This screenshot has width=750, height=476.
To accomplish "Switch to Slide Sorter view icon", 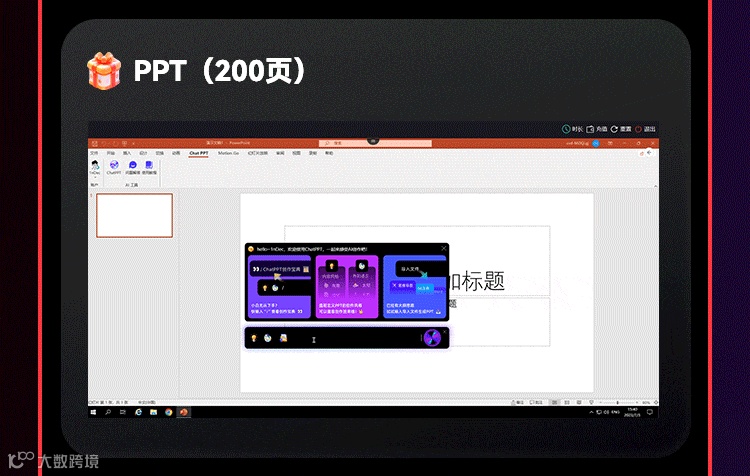I will click(567, 402).
